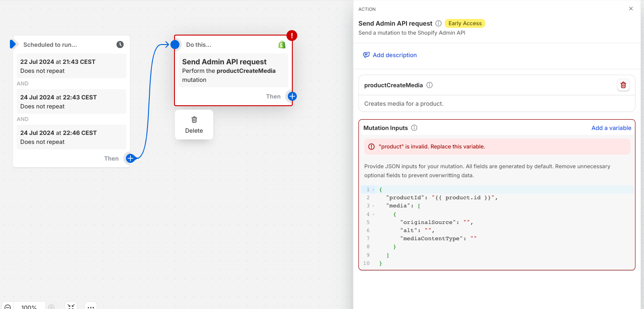Click the clock icon on the Scheduled trigger

tap(120, 45)
